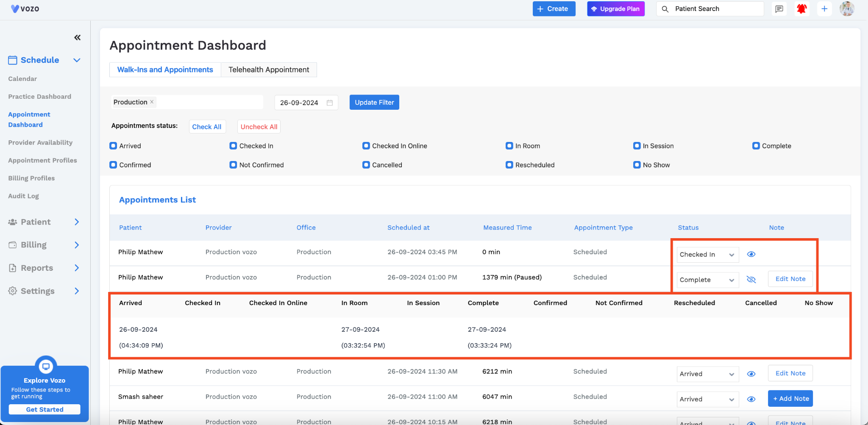Open Appointment Profiles in sidebar
The height and width of the screenshot is (425, 868).
coord(42,160)
